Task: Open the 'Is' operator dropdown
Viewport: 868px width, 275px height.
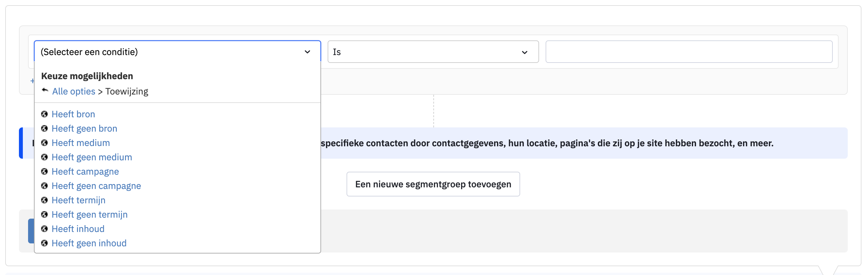Action: coord(433,52)
